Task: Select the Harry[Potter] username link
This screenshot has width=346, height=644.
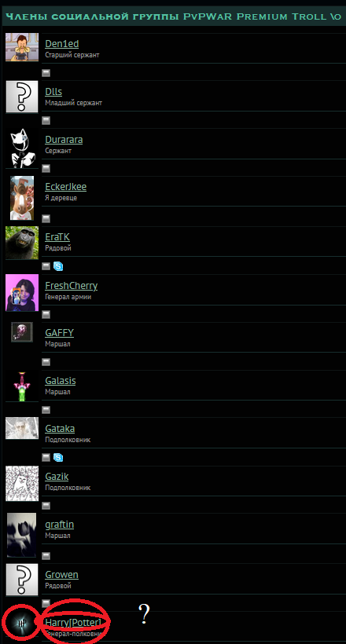Action: [73, 623]
